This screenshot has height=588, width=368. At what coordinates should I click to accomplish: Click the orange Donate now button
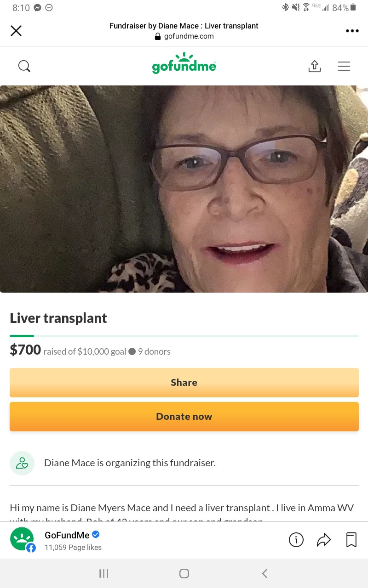tap(184, 417)
